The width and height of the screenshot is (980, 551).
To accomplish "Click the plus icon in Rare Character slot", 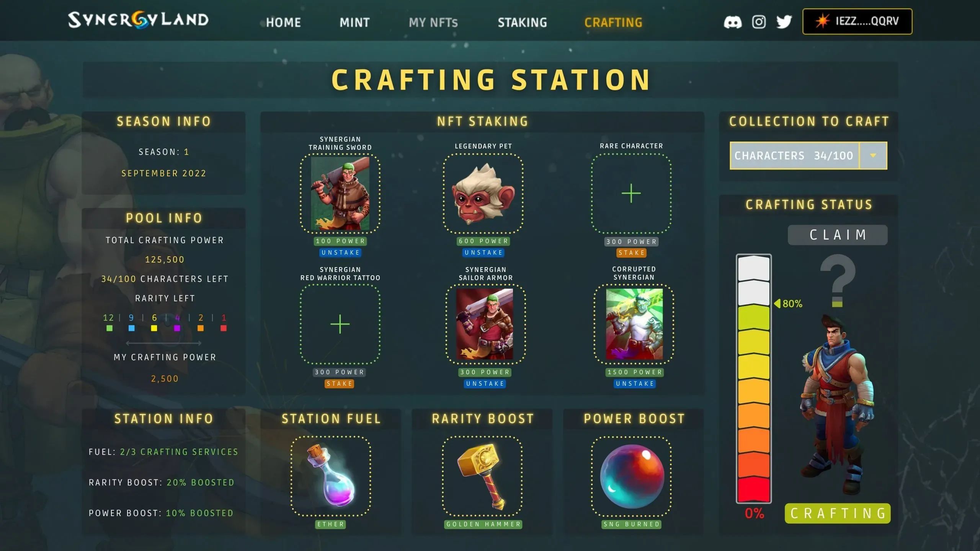I will pos(631,193).
